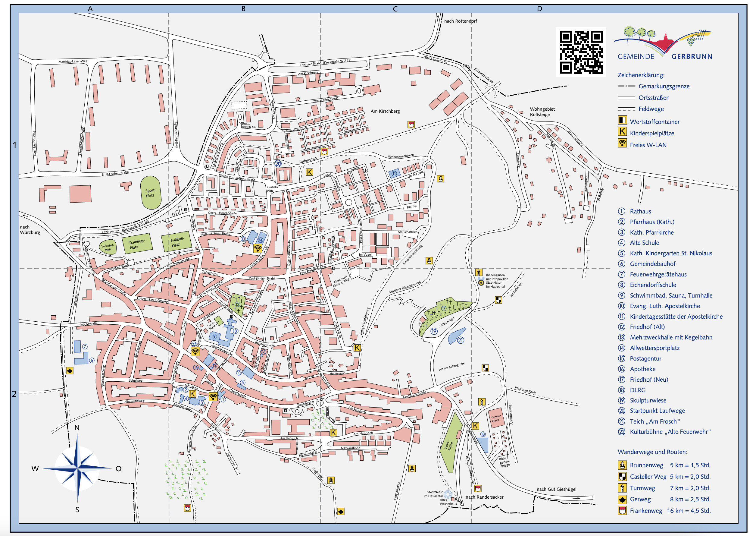Click the Turmweg icon above the Bienengarten label
The width and height of the screenshot is (756, 536).
point(478,272)
